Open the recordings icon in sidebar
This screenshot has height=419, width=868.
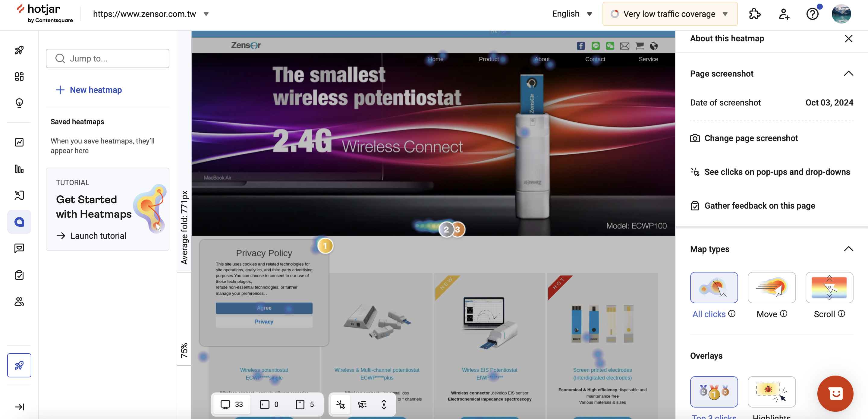(x=19, y=195)
